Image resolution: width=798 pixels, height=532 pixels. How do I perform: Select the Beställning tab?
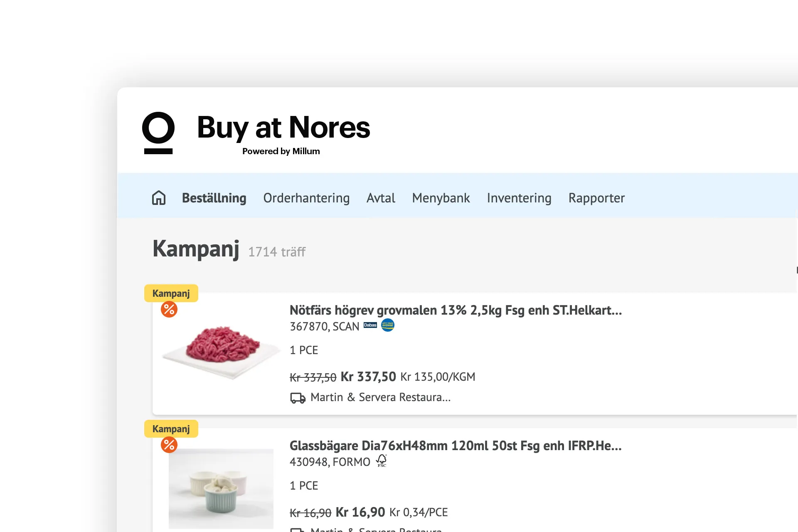pyautogui.click(x=214, y=198)
